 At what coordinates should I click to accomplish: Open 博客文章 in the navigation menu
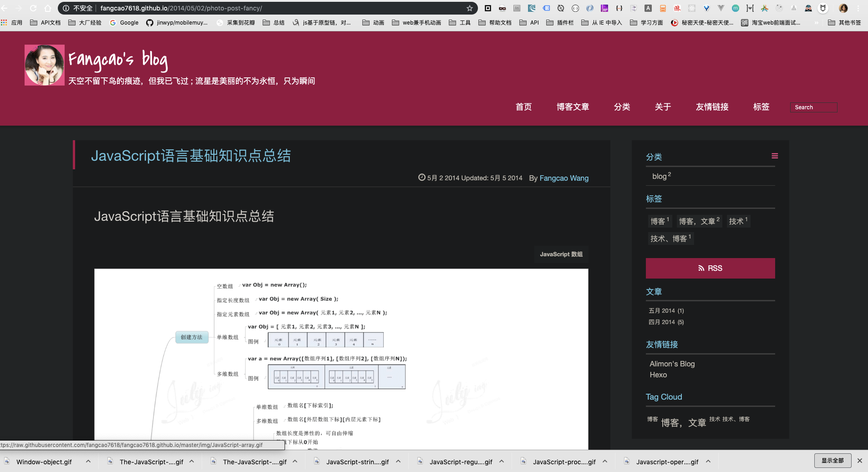pyautogui.click(x=573, y=107)
